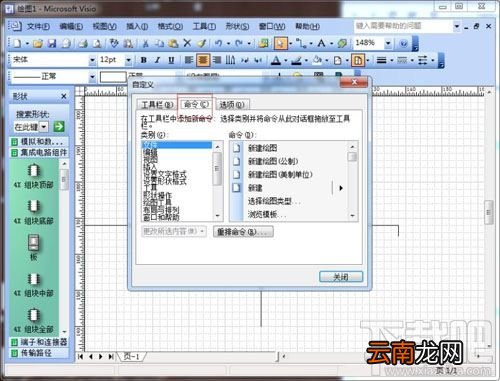The height and width of the screenshot is (381, 500).
Task: Click the Font Color letter A icon
Action: (x=276, y=60)
